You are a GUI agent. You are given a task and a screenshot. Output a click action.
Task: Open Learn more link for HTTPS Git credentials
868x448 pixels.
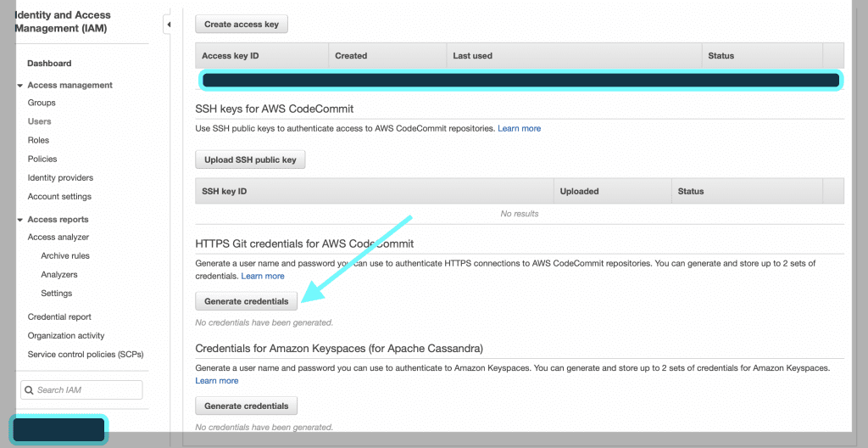(x=263, y=276)
